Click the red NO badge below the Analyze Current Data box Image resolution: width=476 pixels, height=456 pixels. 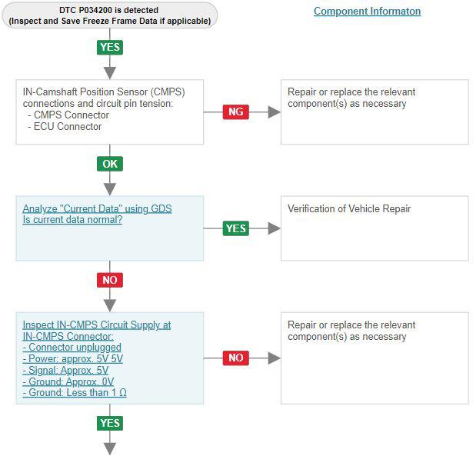click(110, 280)
